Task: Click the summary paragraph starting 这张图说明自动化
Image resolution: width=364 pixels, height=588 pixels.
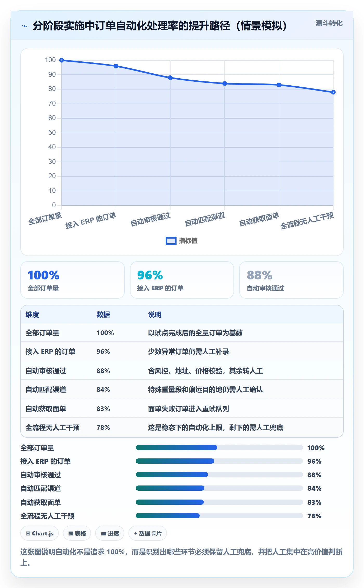Action: coord(181,557)
